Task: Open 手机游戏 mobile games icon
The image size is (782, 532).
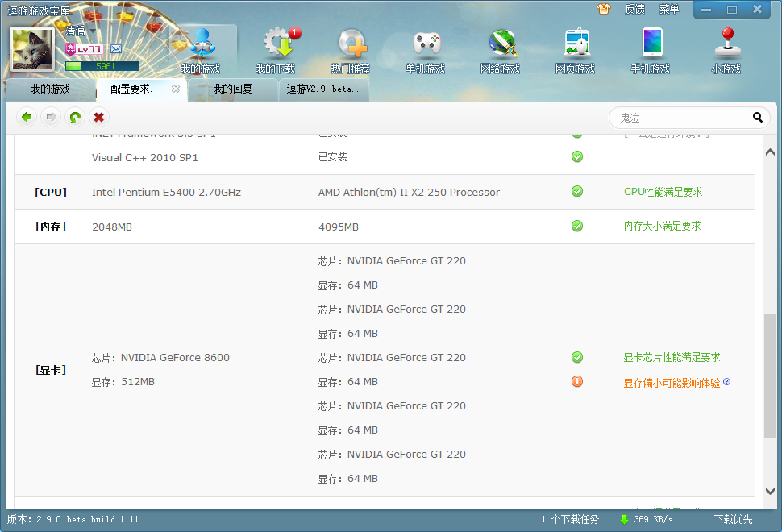Action: click(x=651, y=52)
